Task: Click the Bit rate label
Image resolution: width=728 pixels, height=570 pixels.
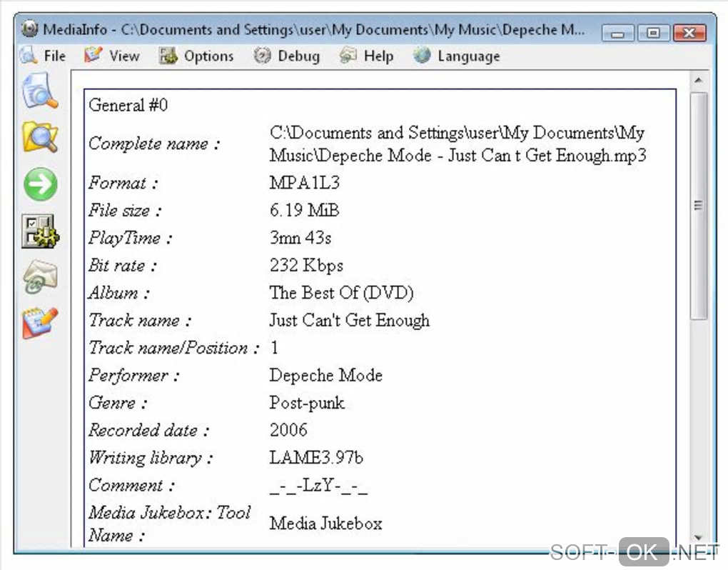Action: point(123,266)
